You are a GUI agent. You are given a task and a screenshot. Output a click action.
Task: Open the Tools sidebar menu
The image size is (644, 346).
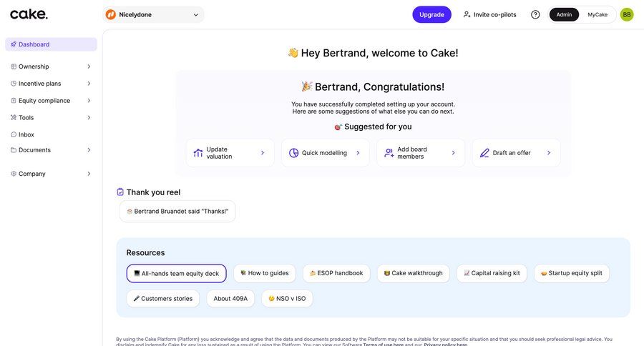(x=50, y=117)
